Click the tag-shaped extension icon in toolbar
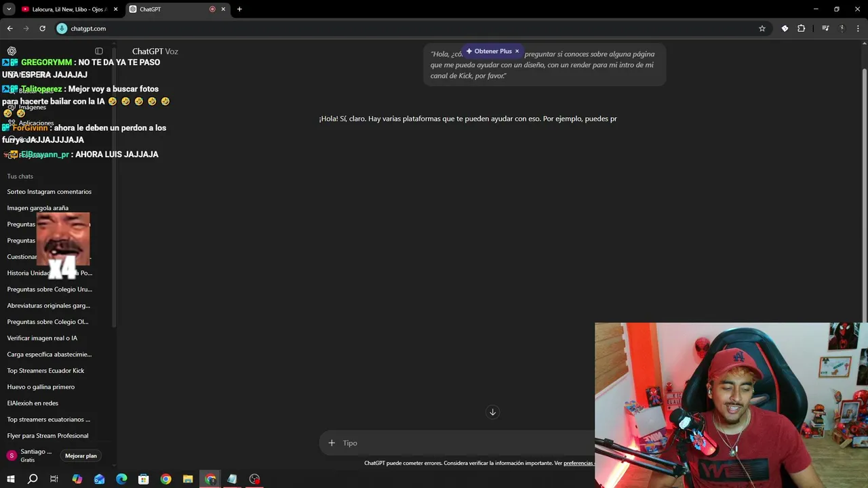 (785, 28)
